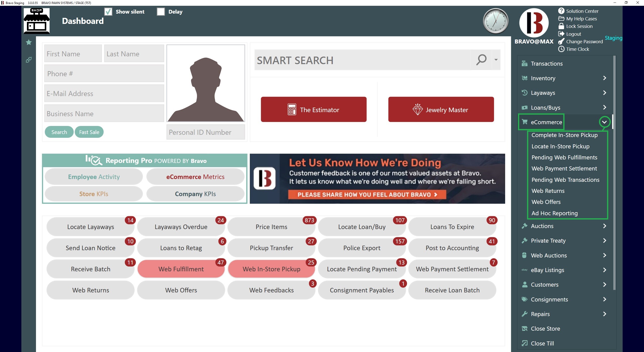This screenshot has width=644, height=352.
Task: Open favorites star icon in left sidebar
Action: click(x=29, y=42)
